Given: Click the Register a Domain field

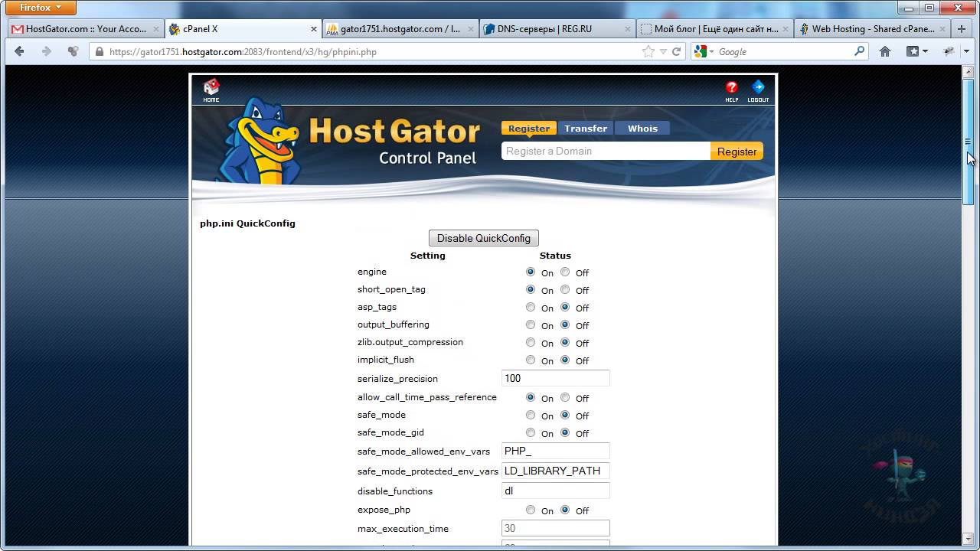Looking at the screenshot, I should (606, 151).
